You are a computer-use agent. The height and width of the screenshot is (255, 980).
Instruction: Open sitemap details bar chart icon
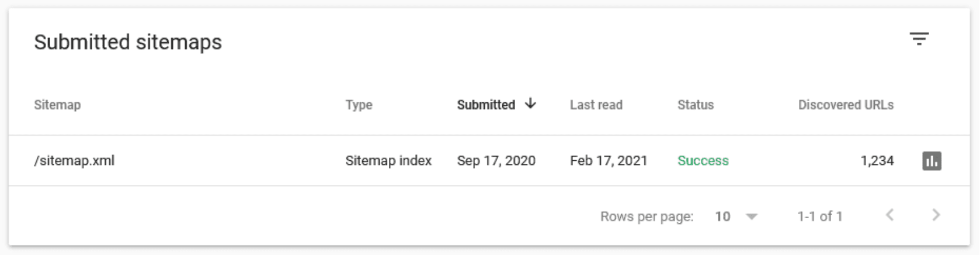932,161
